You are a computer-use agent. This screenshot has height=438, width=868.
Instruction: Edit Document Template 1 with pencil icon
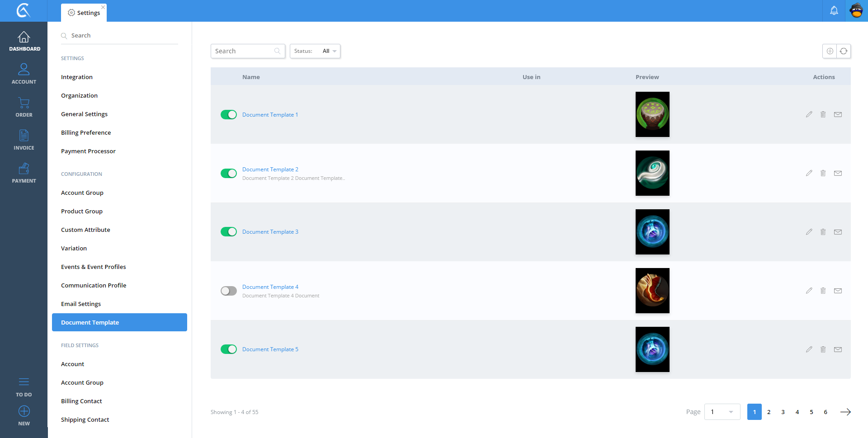(x=809, y=114)
